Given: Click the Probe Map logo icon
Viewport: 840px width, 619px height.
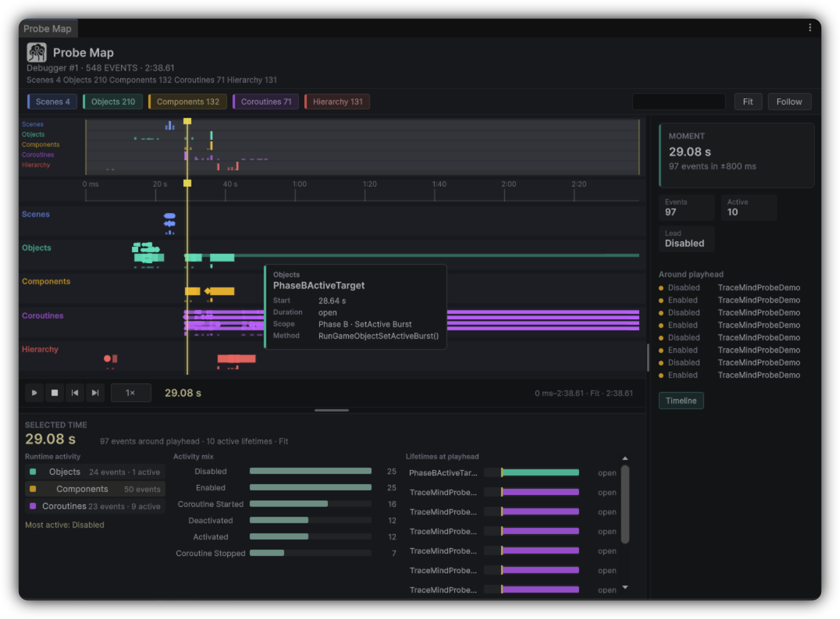Looking at the screenshot, I should pyautogui.click(x=37, y=52).
